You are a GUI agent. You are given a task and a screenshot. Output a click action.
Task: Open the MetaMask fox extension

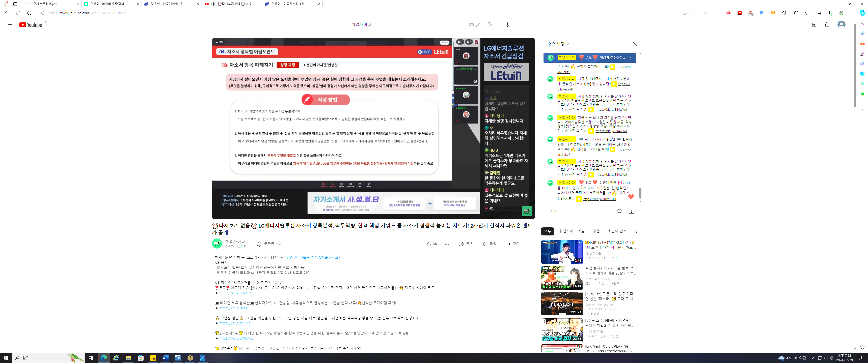773,13
